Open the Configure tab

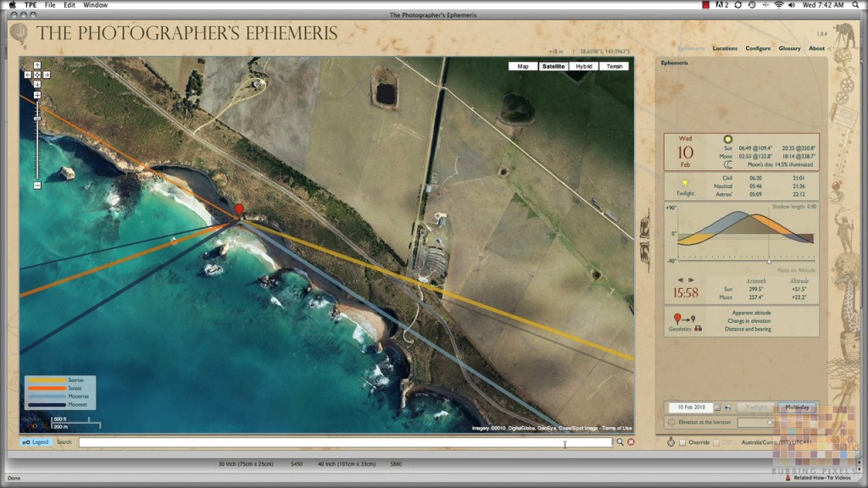coord(758,48)
